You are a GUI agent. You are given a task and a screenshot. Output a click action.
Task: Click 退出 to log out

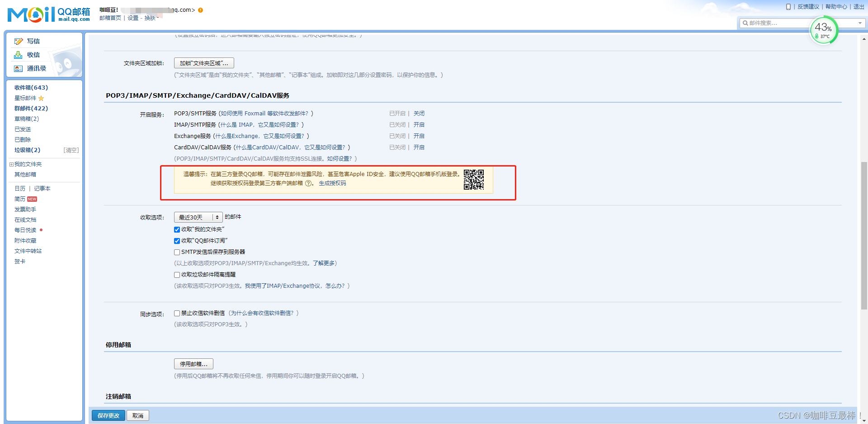[859, 7]
